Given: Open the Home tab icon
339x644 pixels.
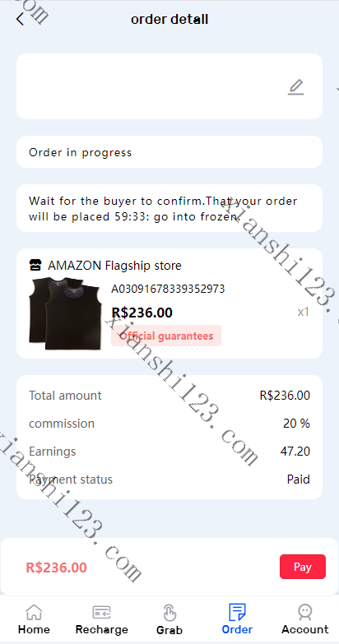Looking at the screenshot, I should (x=34, y=612).
